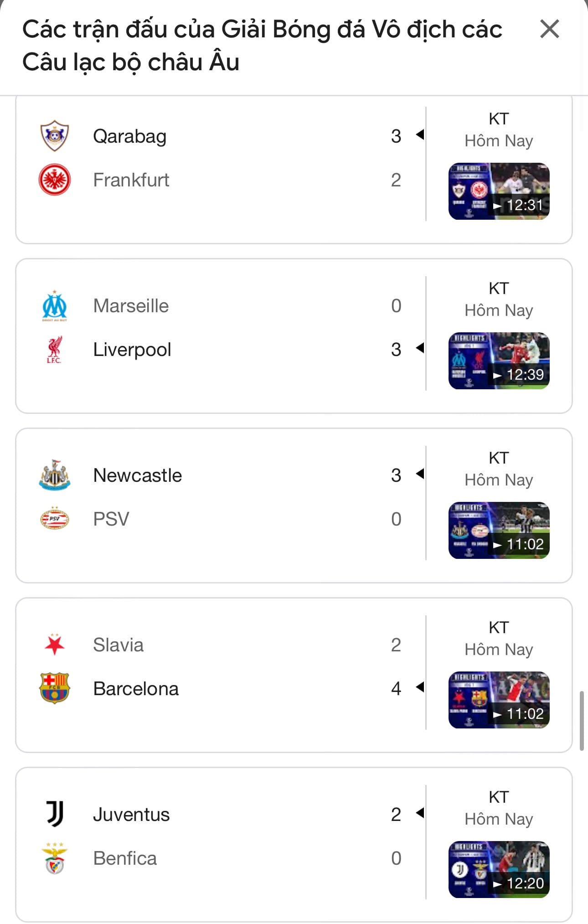Viewport: 588px width, 924px height.
Task: Play Slavia vs Barcelona highlights video
Action: tap(499, 700)
